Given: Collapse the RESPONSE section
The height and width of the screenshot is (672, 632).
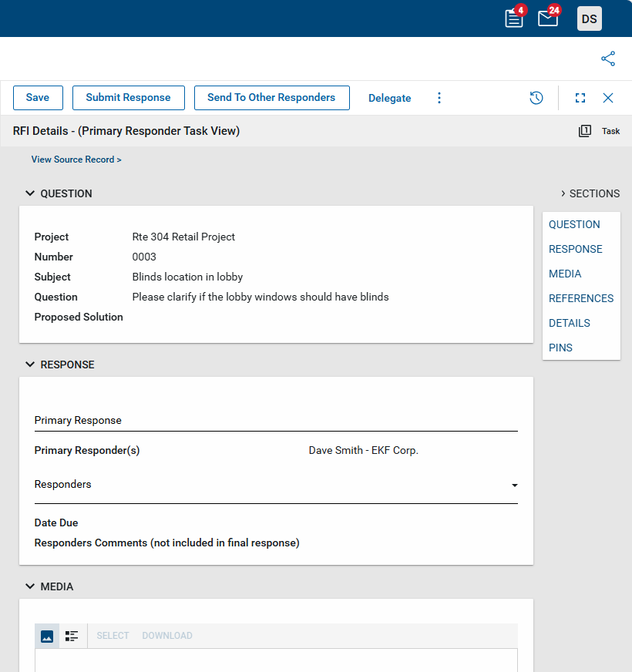Looking at the screenshot, I should [30, 365].
